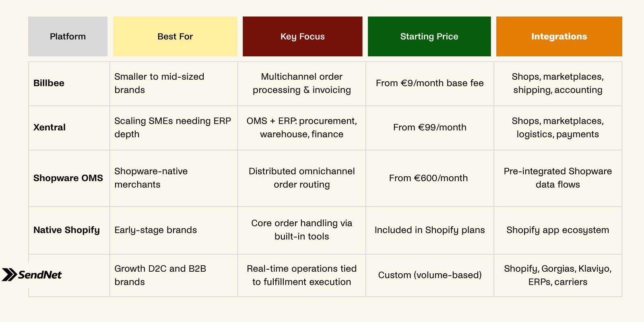Click 'Included in Shopify plans' cell
Image resolution: width=644 pixels, height=322 pixels.
click(430, 230)
